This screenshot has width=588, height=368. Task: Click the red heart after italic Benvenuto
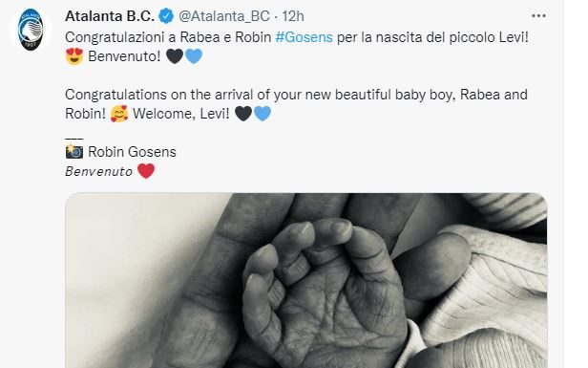tap(146, 171)
